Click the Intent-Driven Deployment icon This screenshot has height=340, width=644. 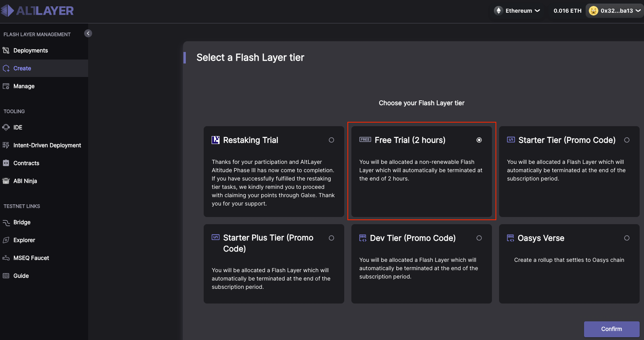point(6,145)
